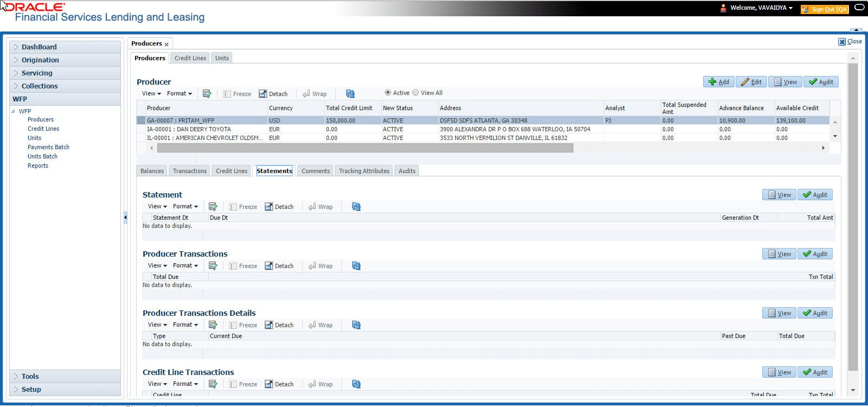Image resolution: width=868 pixels, height=407 pixels.
Task: Open Format menu in Producer Transactions toolbar
Action: coord(186,265)
